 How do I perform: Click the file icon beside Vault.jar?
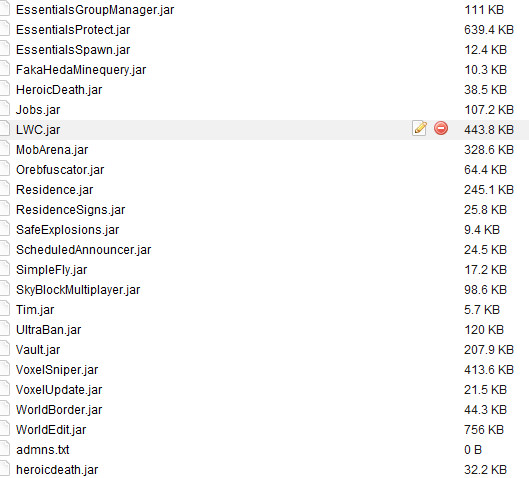4,349
